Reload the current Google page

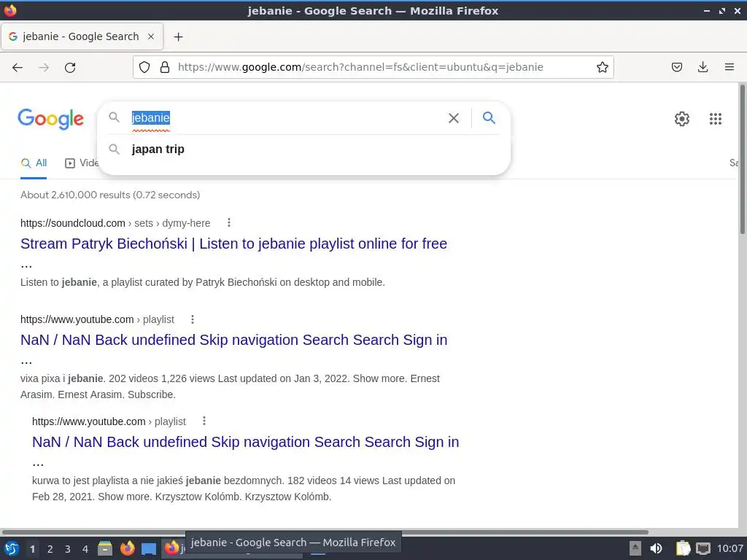[70, 67]
